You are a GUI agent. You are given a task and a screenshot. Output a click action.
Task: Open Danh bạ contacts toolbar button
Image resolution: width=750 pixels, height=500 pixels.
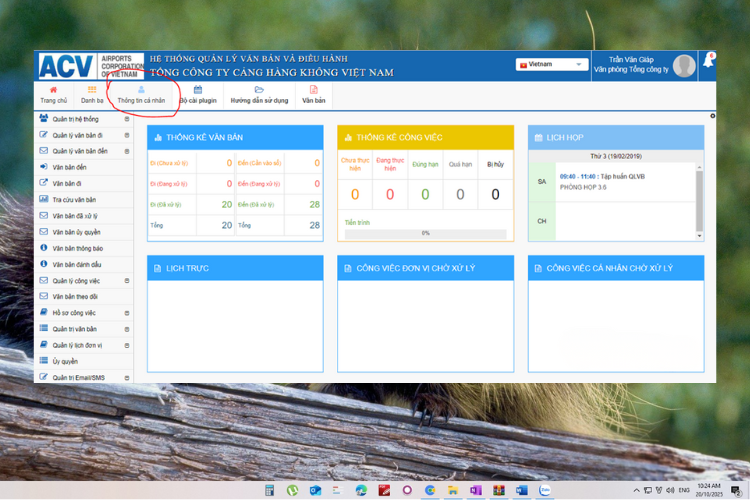tap(92, 95)
